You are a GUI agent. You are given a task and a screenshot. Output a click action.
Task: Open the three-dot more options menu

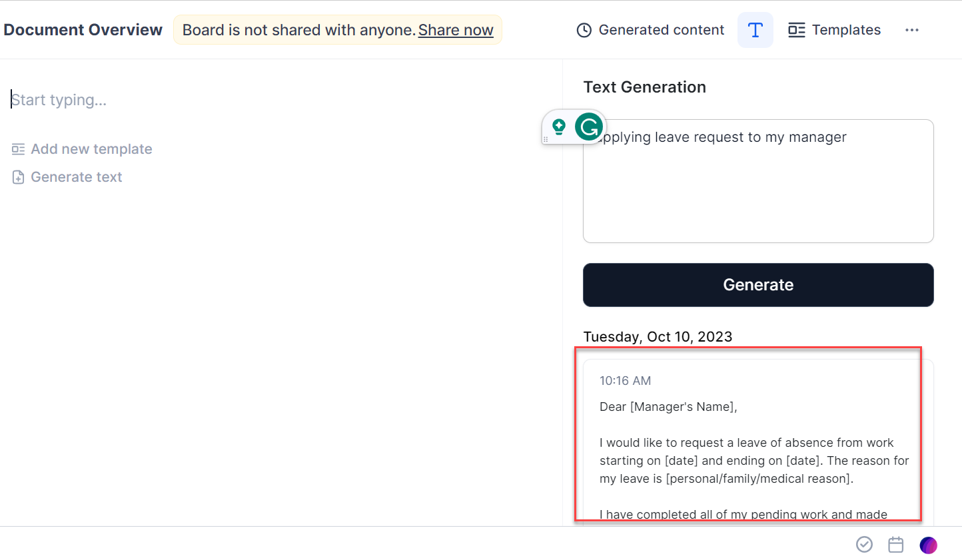[x=911, y=30]
